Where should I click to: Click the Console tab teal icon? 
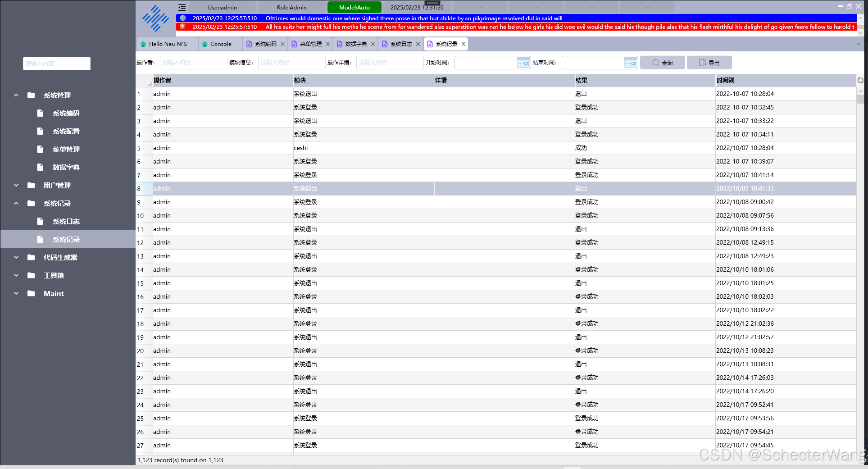[x=205, y=44]
